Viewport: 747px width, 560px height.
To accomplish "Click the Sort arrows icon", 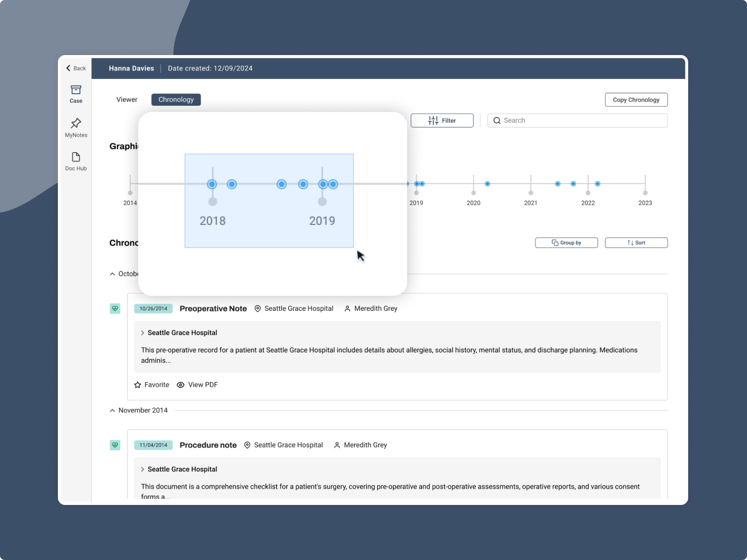I will click(630, 243).
